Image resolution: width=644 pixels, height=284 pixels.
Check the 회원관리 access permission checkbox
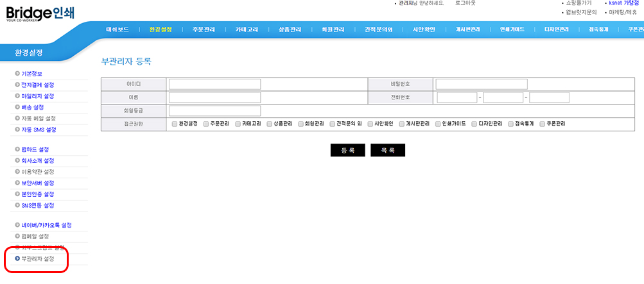[x=300, y=123]
